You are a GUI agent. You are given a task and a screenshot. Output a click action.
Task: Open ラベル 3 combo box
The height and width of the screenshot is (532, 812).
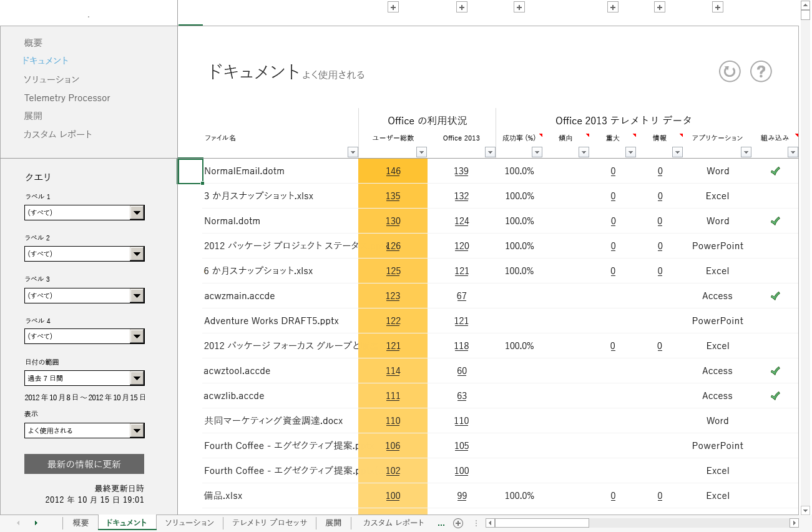point(84,295)
